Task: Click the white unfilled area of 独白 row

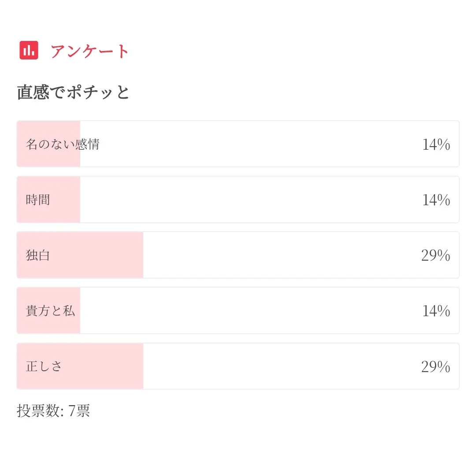Action: [x=278, y=255]
